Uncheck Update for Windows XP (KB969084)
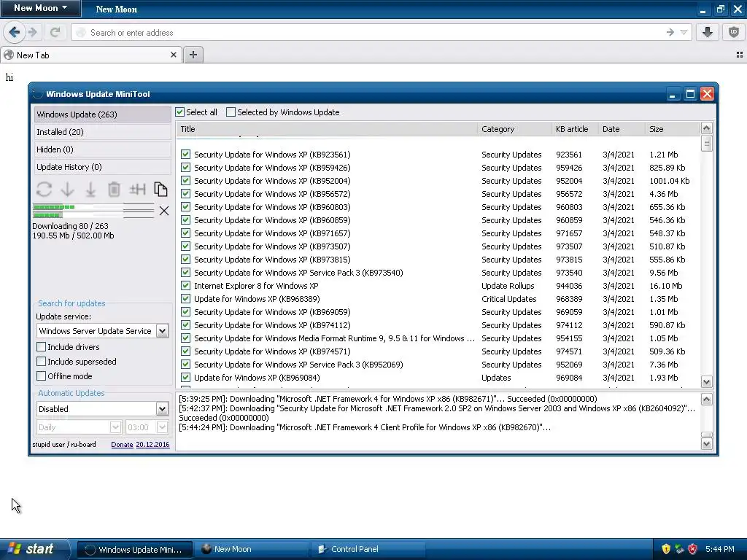This screenshot has height=560, width=747. pos(186,378)
